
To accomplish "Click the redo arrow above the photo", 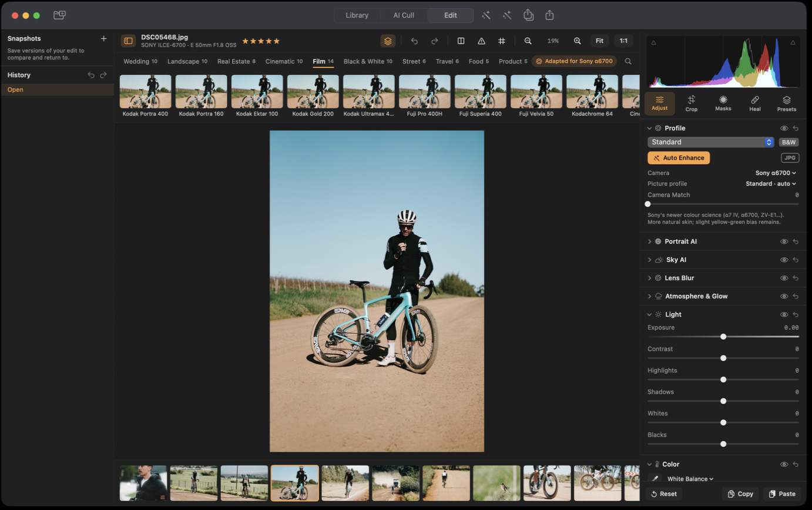I will (435, 41).
